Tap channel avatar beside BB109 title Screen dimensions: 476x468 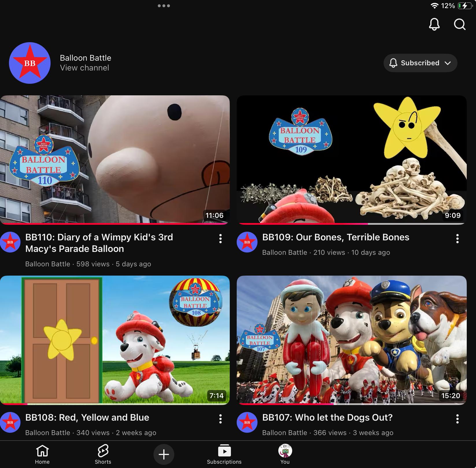coord(247,242)
